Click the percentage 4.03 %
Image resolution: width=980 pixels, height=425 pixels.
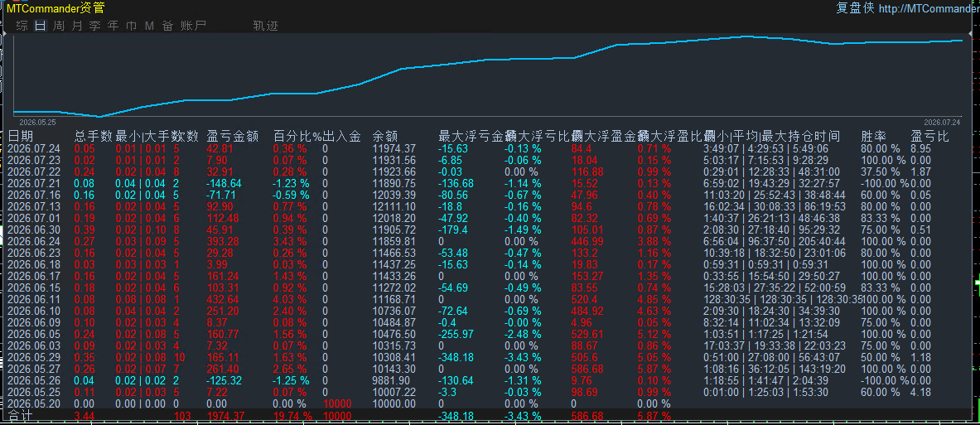(x=290, y=299)
